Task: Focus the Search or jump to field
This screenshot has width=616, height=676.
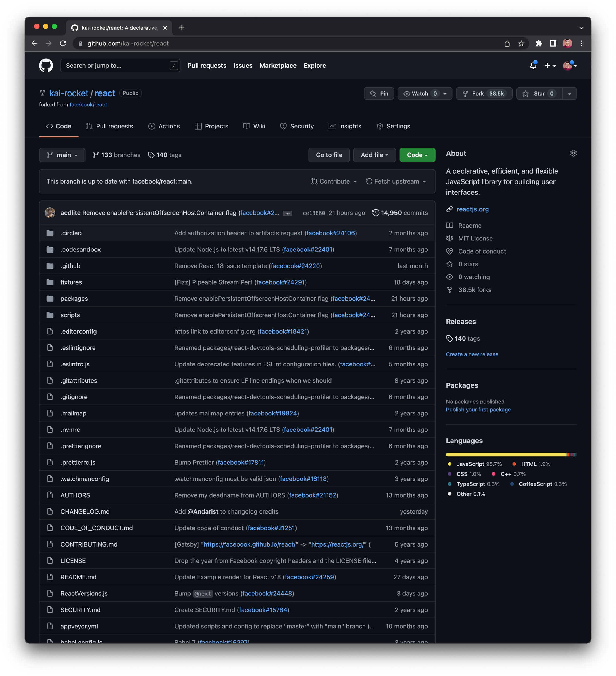Action: (120, 66)
